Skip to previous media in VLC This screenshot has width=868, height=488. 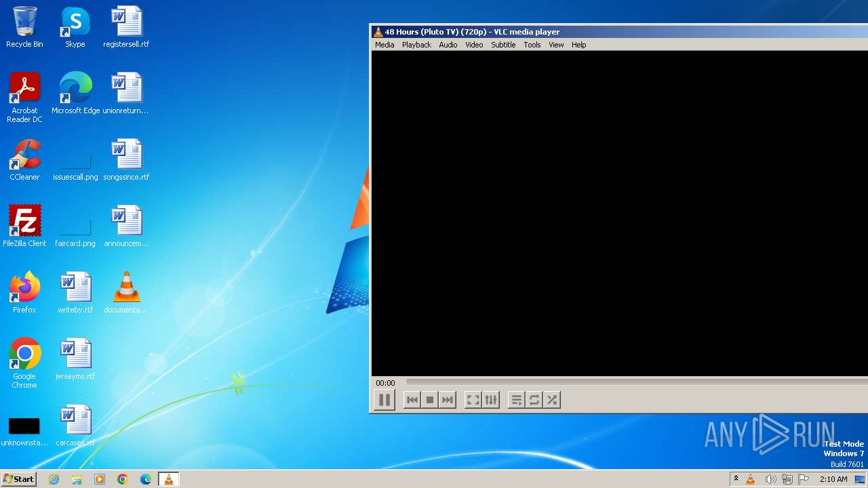(412, 400)
